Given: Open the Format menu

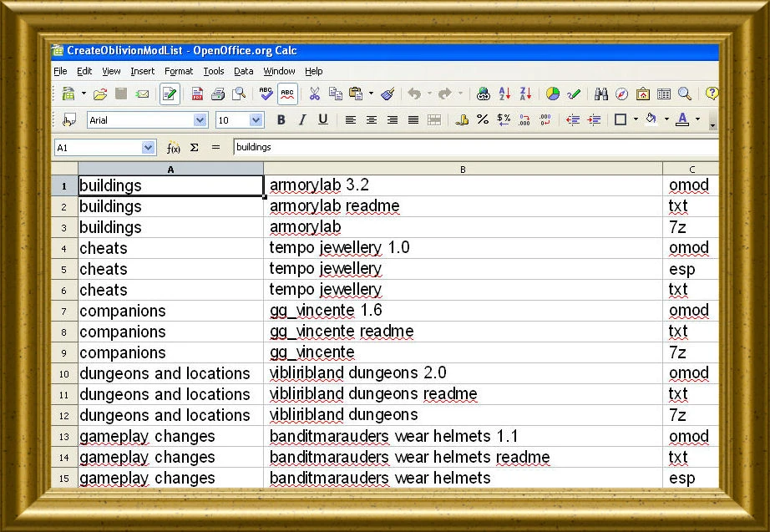Looking at the screenshot, I should click(x=179, y=71).
